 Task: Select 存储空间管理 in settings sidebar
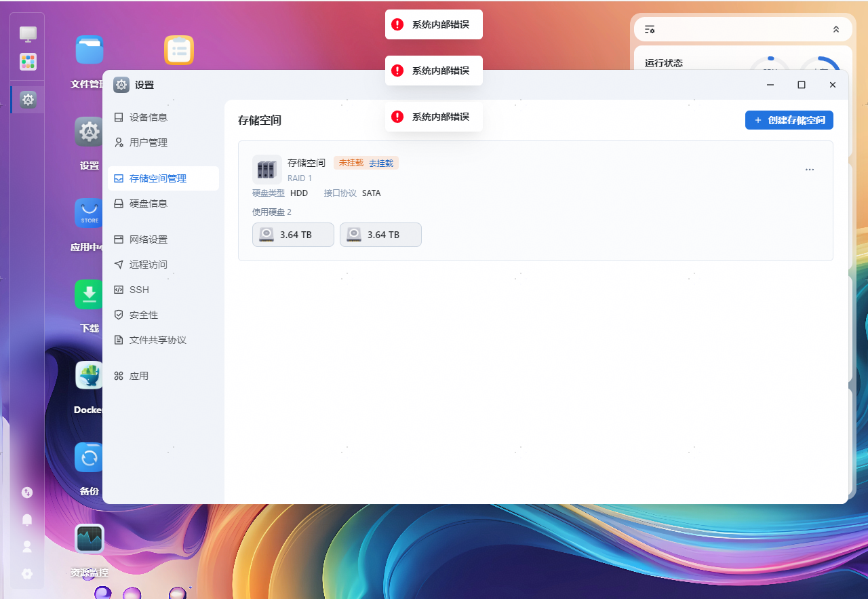pos(163,178)
